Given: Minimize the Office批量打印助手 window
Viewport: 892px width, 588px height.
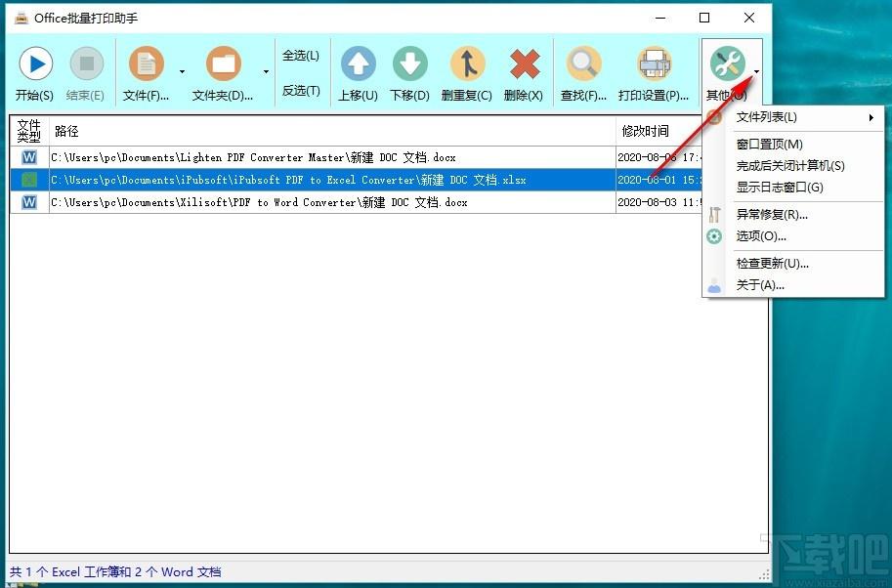Looking at the screenshot, I should 660,19.
